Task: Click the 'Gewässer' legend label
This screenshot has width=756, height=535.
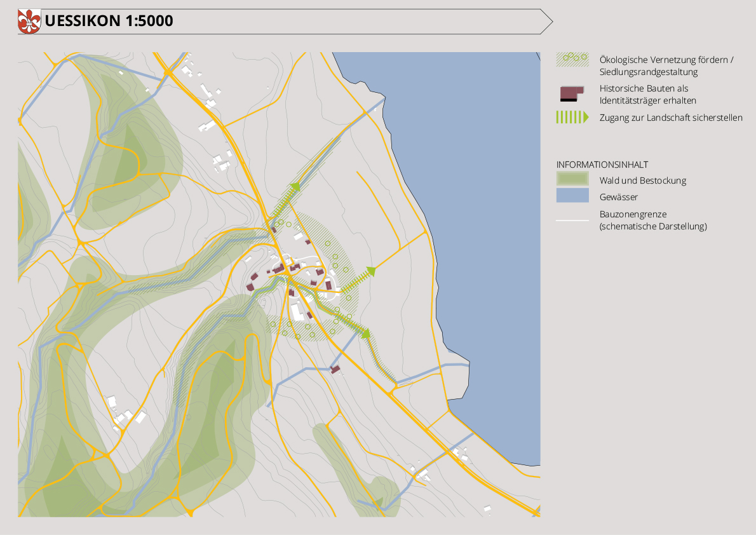Action: tap(618, 197)
